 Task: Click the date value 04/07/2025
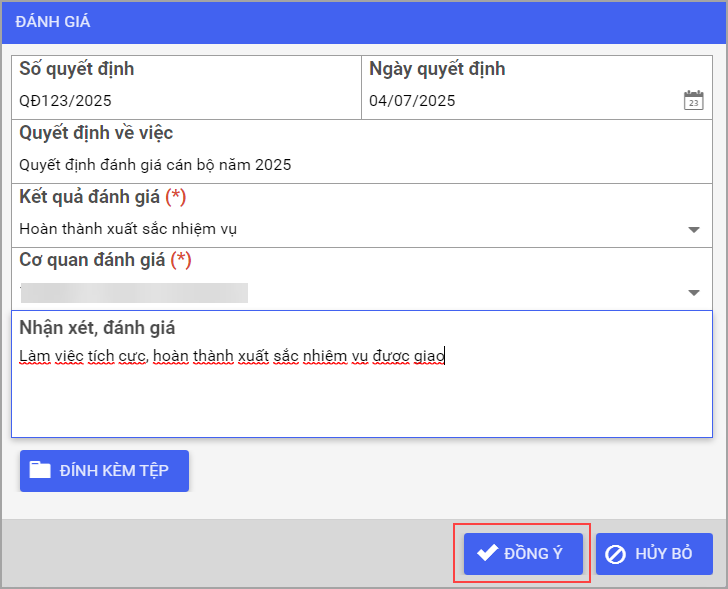point(412,100)
